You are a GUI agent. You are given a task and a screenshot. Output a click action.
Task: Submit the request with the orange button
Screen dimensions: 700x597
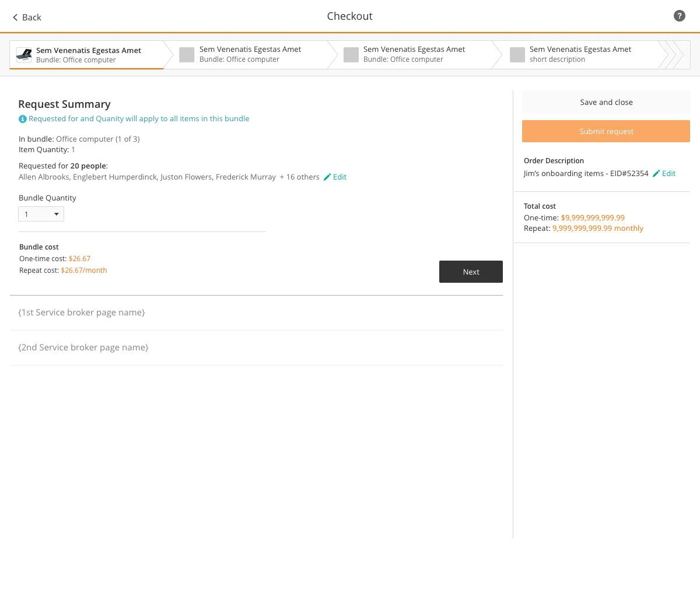coord(606,131)
